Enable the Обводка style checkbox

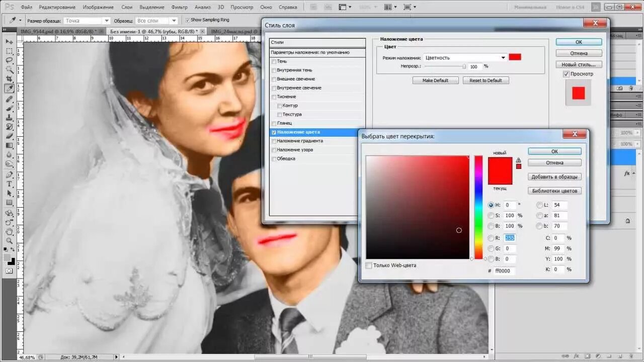(x=274, y=159)
